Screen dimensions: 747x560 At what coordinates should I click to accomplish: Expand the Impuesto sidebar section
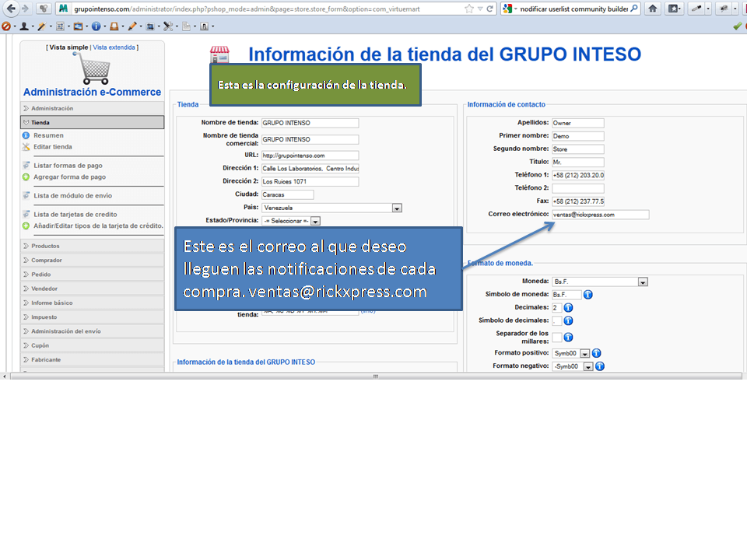(93, 317)
